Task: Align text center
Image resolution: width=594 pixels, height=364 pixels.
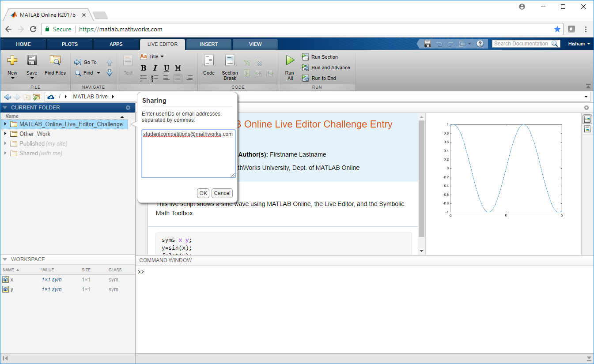Action: point(178,78)
